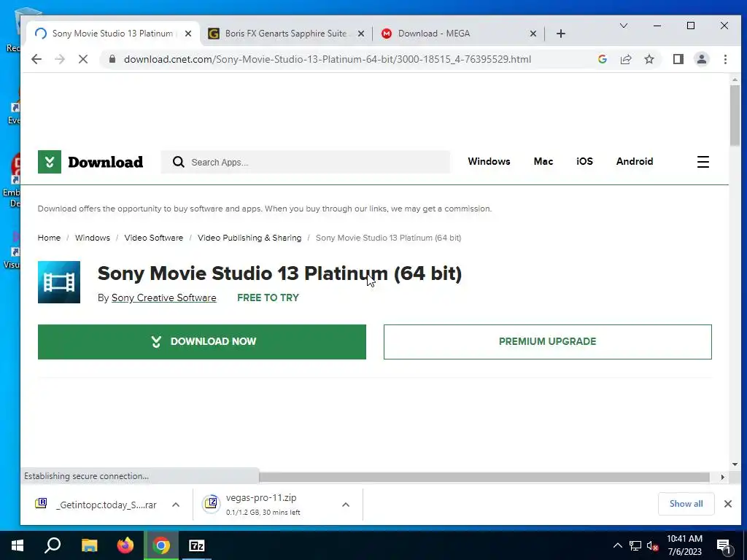Open the Windows Start menu
The image size is (747, 560).
click(x=18, y=545)
